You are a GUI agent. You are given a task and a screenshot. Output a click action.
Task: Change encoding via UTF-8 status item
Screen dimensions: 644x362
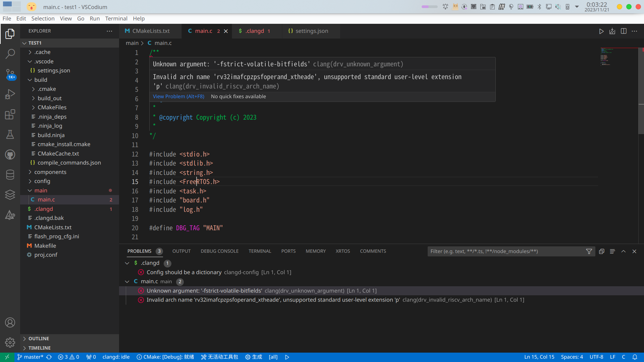point(596,357)
